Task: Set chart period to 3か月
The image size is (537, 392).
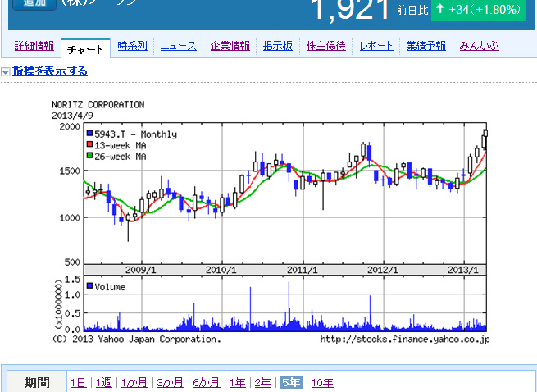Action: click(x=171, y=382)
